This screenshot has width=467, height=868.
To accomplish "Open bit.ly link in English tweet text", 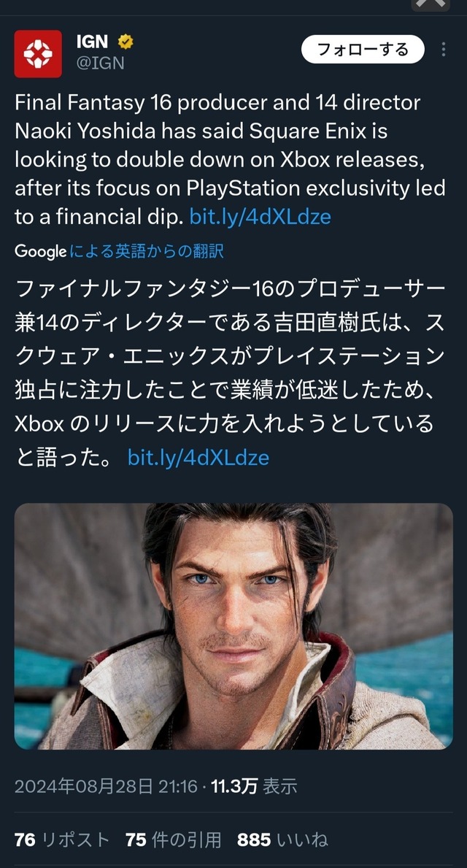I will (260, 217).
